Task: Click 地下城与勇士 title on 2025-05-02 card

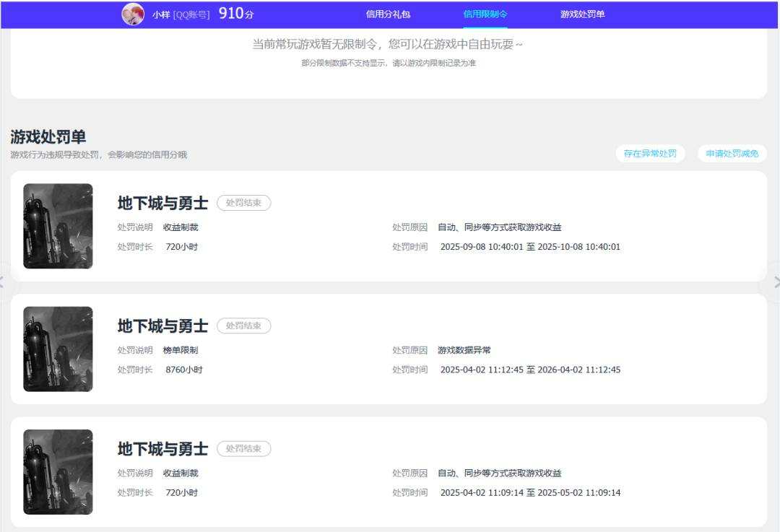Action: [162, 448]
